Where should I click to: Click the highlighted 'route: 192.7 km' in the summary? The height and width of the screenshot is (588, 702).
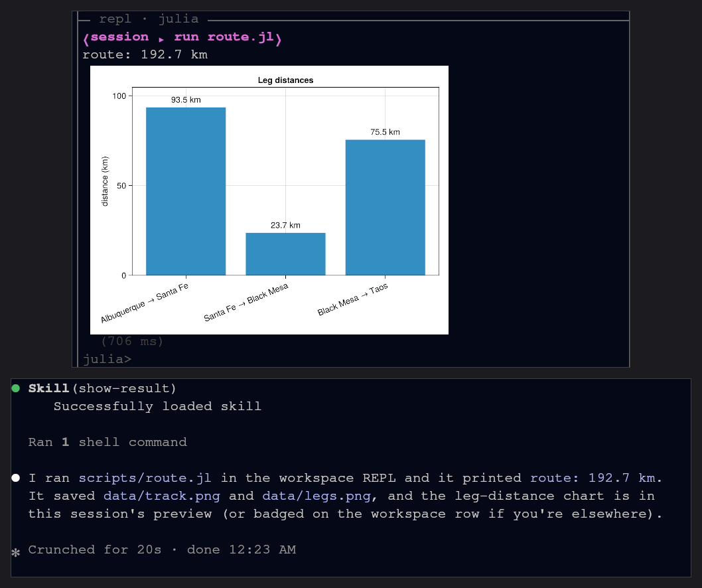pyautogui.click(x=593, y=478)
